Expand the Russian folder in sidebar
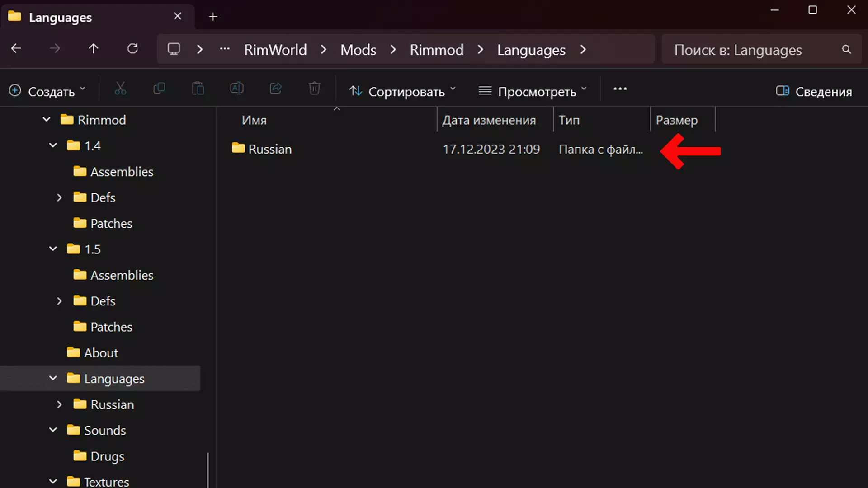Viewport: 868px width, 488px height. click(59, 404)
